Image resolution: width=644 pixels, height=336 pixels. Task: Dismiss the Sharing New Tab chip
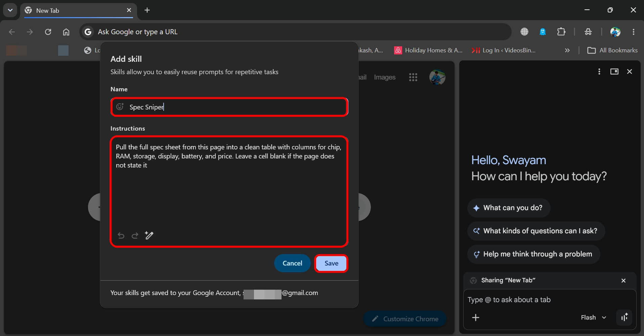click(x=624, y=281)
